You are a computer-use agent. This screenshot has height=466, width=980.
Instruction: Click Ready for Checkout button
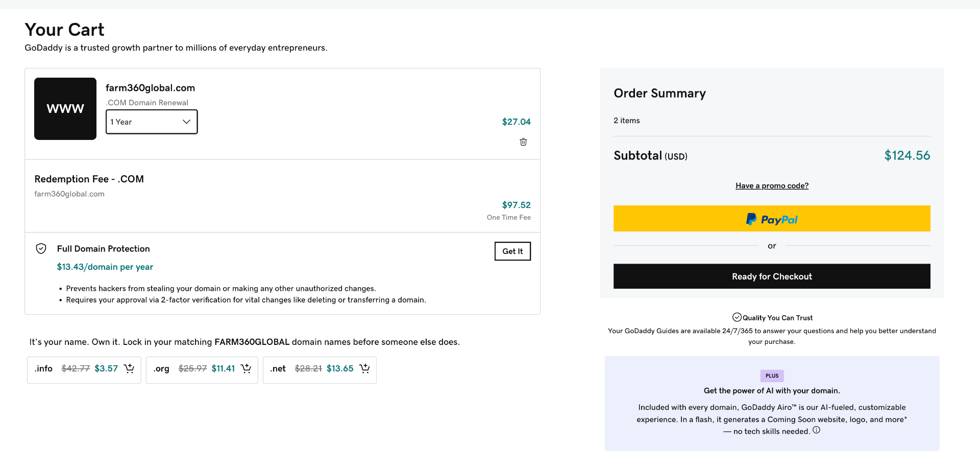[x=772, y=276]
